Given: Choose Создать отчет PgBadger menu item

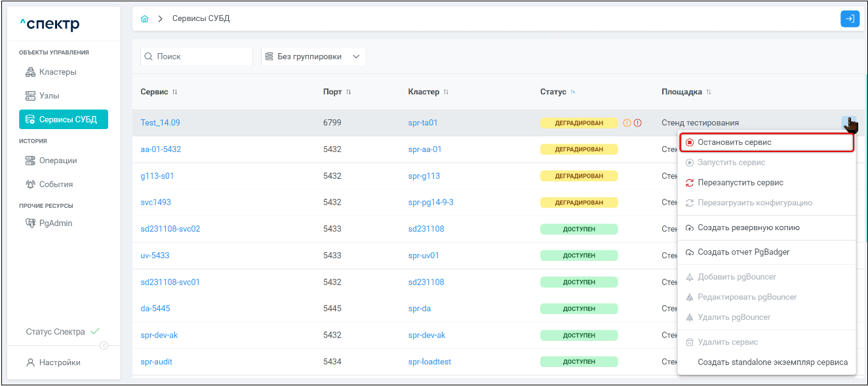Looking at the screenshot, I should (743, 252).
